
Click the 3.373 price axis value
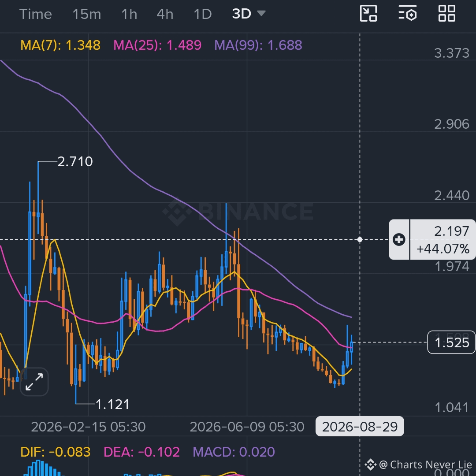pos(452,53)
